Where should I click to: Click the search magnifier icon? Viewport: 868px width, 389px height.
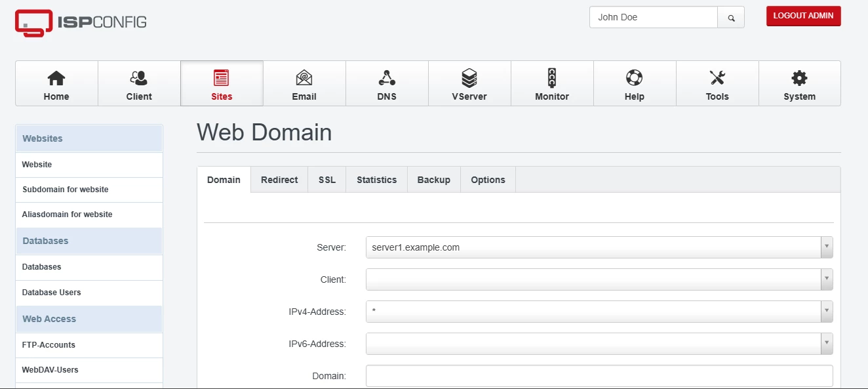click(731, 17)
